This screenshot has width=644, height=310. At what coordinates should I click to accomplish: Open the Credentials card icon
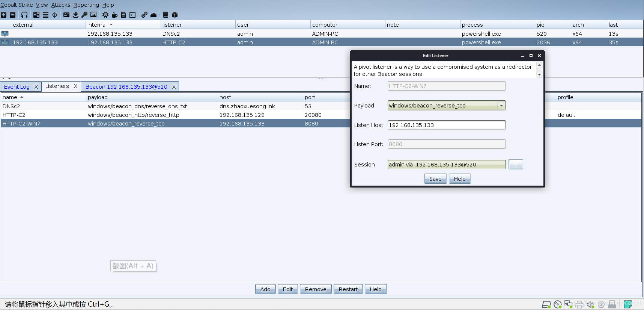coord(66,15)
